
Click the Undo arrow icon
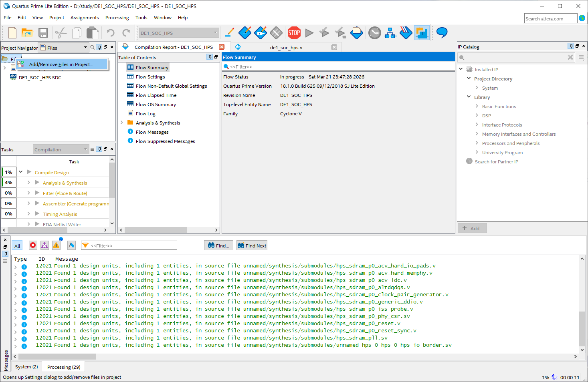pos(110,33)
